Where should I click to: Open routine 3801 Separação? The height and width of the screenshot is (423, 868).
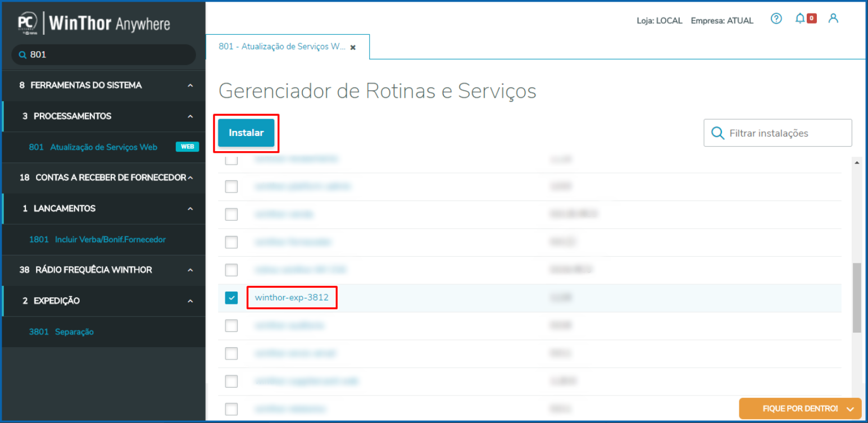coord(61,332)
